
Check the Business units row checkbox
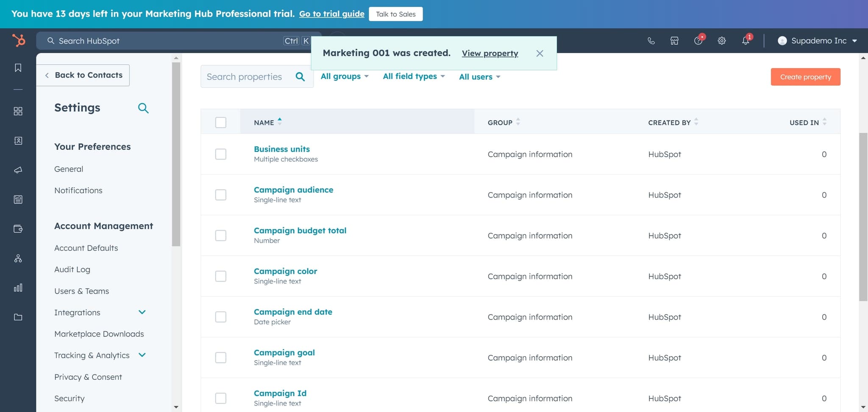[x=221, y=154]
